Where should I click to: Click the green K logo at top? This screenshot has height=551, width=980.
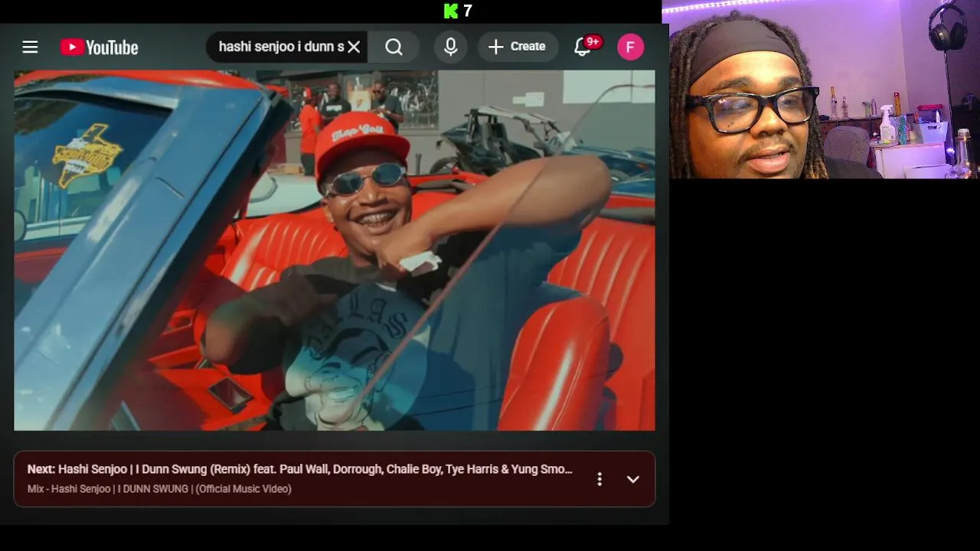pos(451,11)
